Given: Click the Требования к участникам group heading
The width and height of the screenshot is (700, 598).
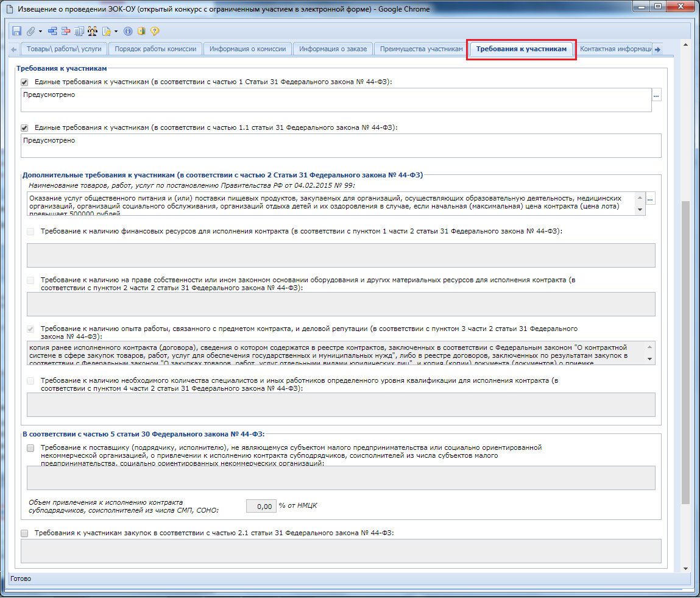Looking at the screenshot, I should click(x=62, y=69).
